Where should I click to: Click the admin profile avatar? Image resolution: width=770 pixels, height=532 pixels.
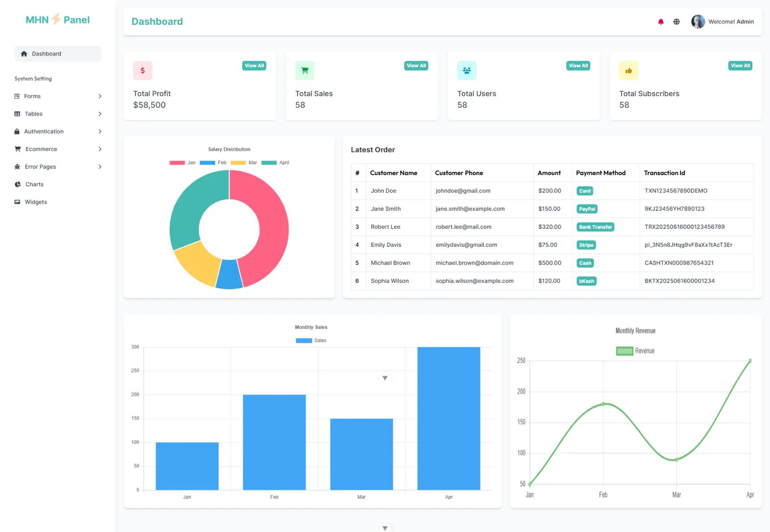pyautogui.click(x=698, y=22)
